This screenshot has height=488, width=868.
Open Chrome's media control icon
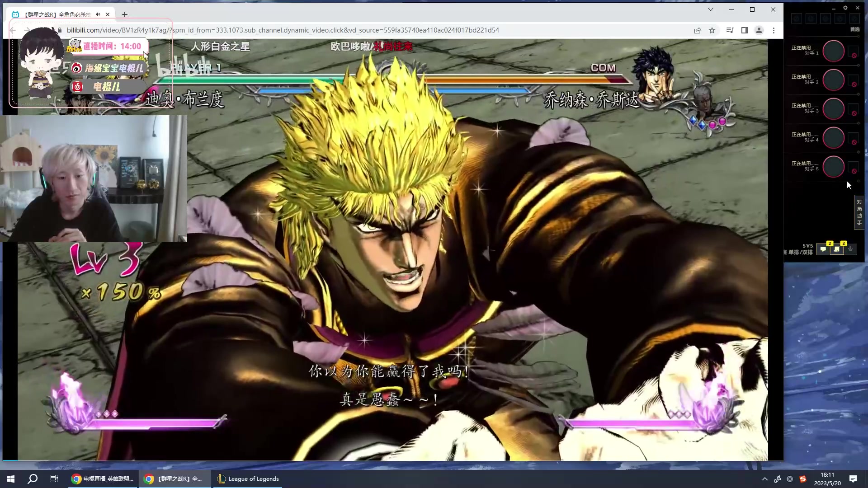730,30
